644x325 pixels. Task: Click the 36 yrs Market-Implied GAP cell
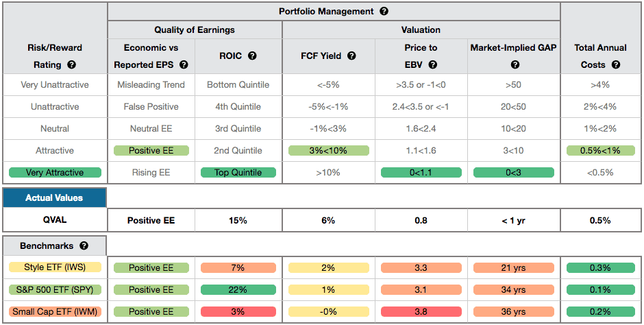(x=513, y=312)
